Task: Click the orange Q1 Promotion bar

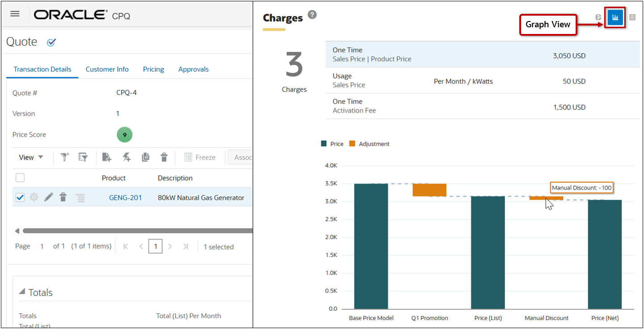Action: [429, 190]
